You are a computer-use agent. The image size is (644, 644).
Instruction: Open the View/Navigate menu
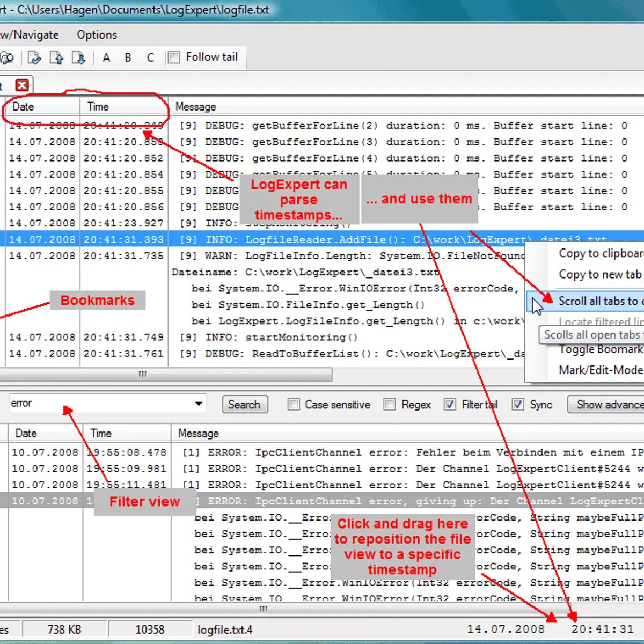point(29,35)
